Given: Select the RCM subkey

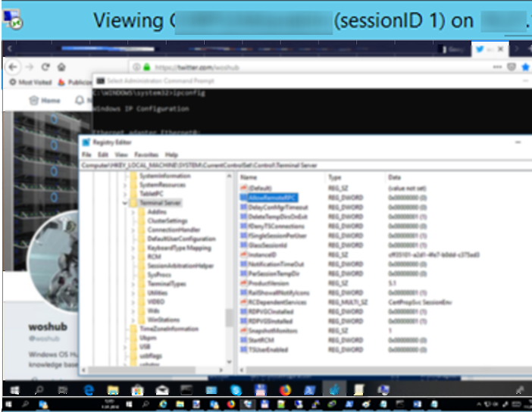Looking at the screenshot, I should pyautogui.click(x=154, y=257).
